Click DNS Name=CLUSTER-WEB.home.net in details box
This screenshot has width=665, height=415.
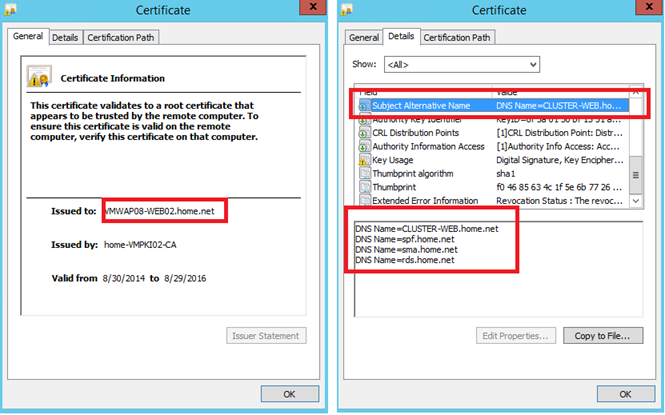point(427,229)
